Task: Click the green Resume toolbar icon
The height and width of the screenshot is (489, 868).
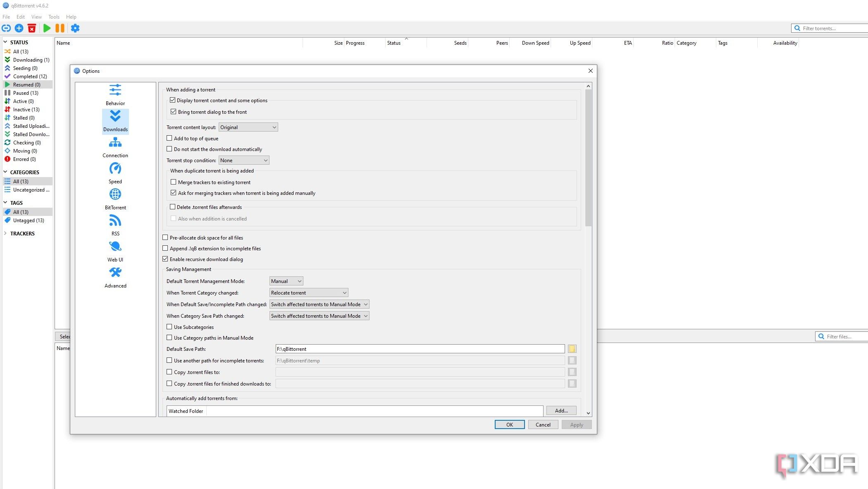Action: point(47,28)
